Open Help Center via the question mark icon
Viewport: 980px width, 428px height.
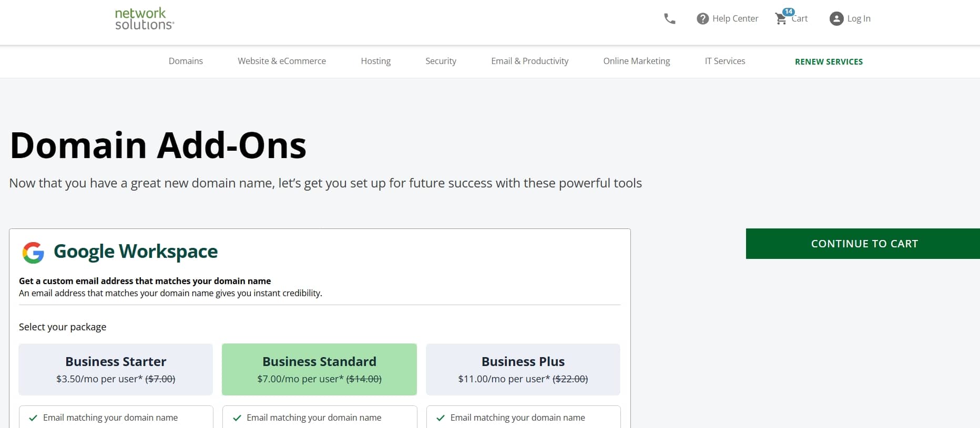(x=703, y=18)
